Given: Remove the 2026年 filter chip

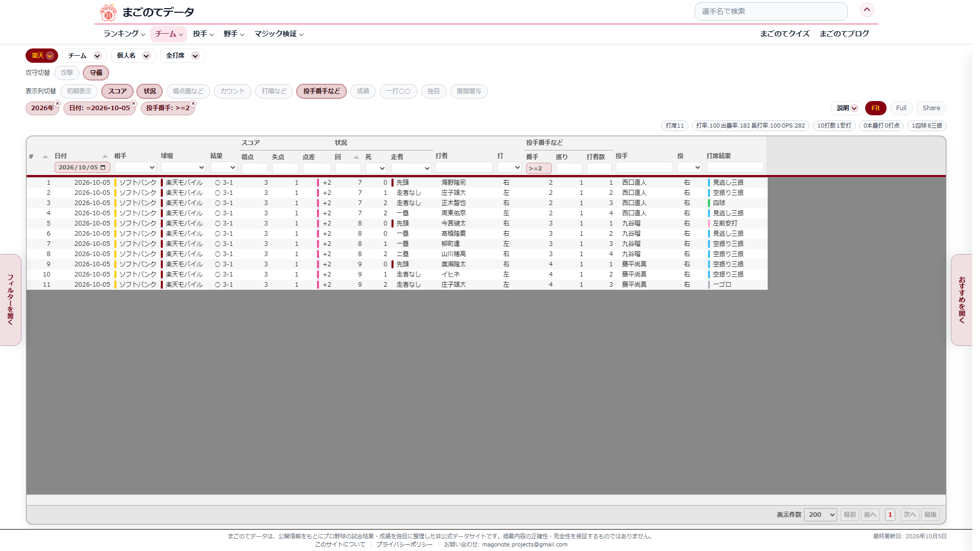Looking at the screenshot, I should pos(58,104).
